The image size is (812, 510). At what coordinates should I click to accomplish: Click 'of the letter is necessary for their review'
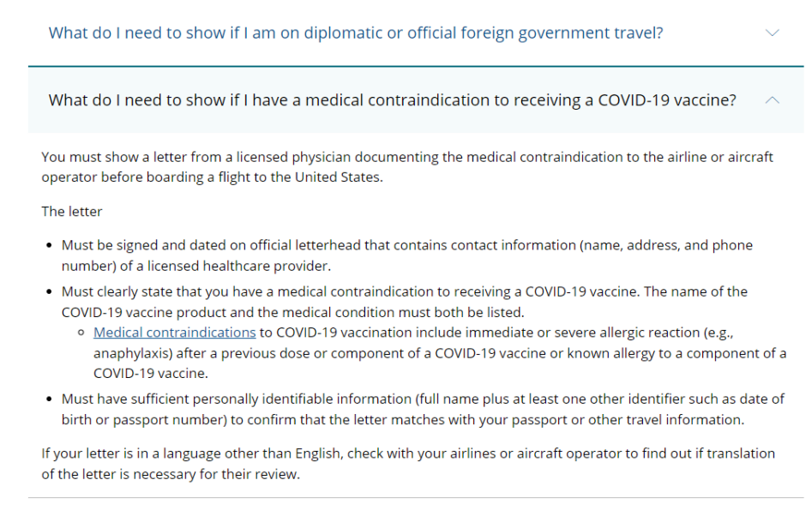coord(171,474)
